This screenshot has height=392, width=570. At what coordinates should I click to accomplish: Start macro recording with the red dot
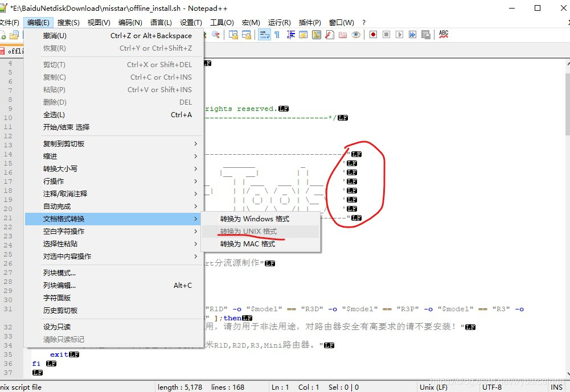point(374,35)
